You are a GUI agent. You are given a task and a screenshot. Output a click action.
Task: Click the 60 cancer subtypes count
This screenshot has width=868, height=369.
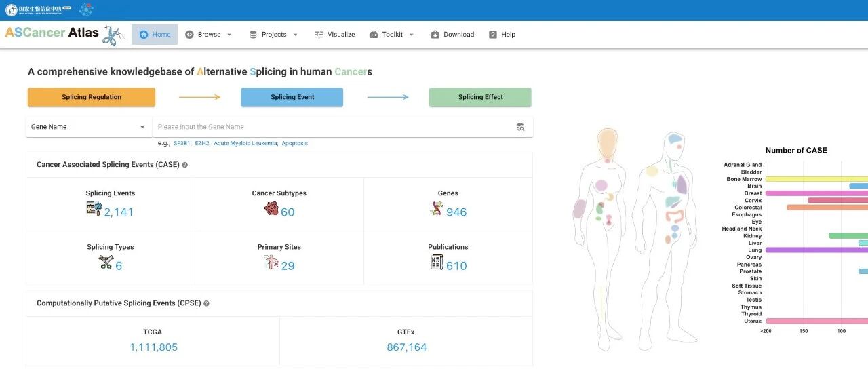coord(288,212)
